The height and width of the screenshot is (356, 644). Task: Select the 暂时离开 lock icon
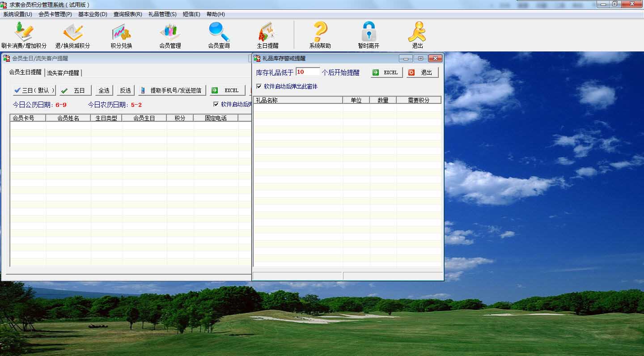point(368,35)
